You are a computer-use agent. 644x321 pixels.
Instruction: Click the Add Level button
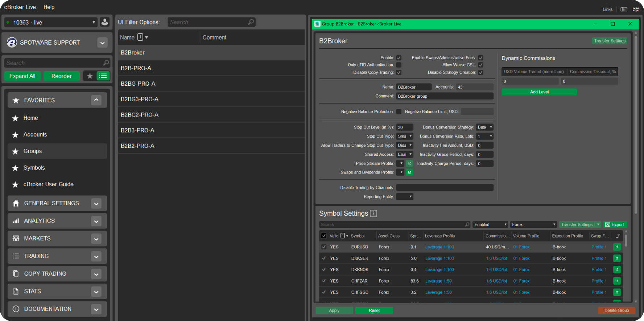539,92
